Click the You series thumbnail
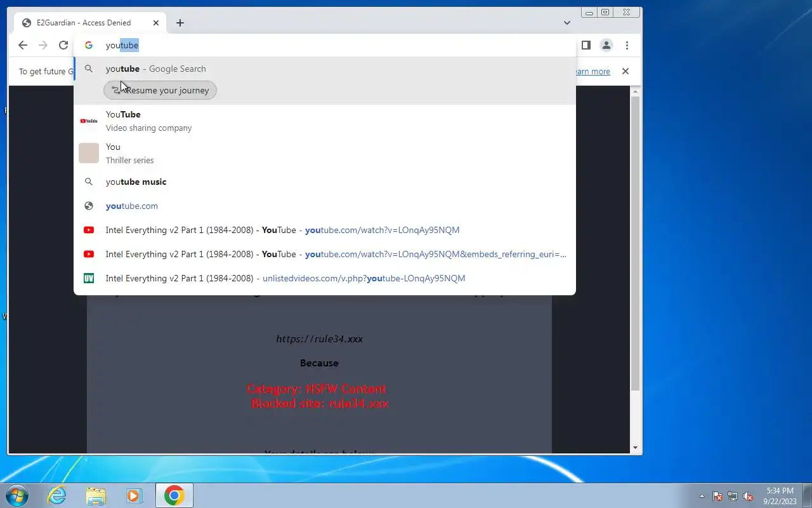Viewport: 812px width, 508px height. pos(89,153)
